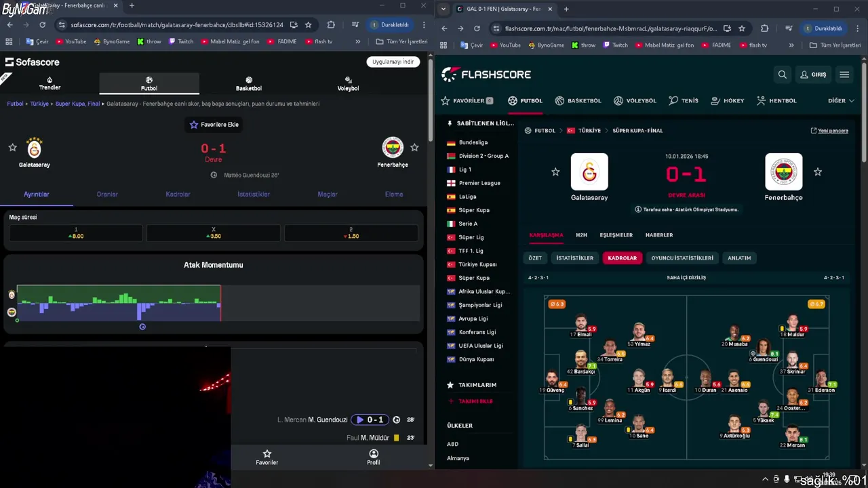Favorite Galatasaray star on Flashscore
The width and height of the screenshot is (868, 488).
tap(555, 172)
